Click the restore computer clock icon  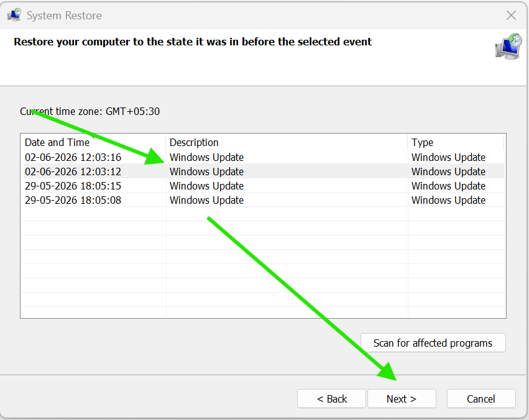click(508, 46)
